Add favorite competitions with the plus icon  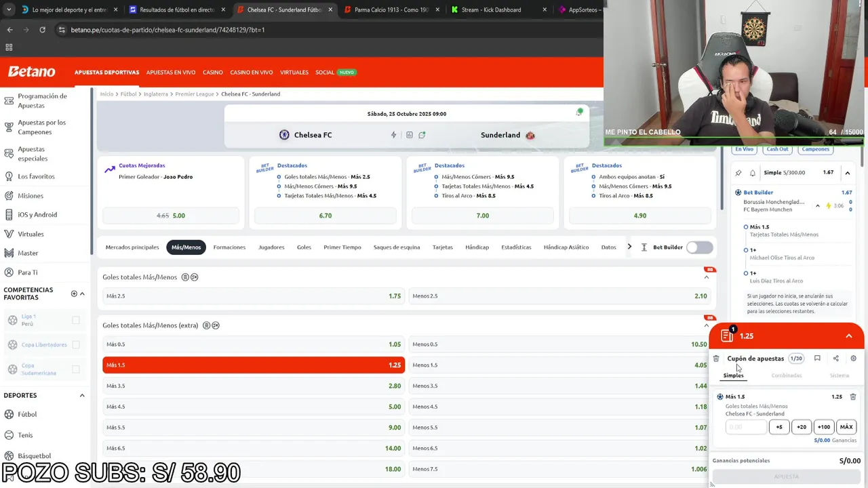(74, 293)
